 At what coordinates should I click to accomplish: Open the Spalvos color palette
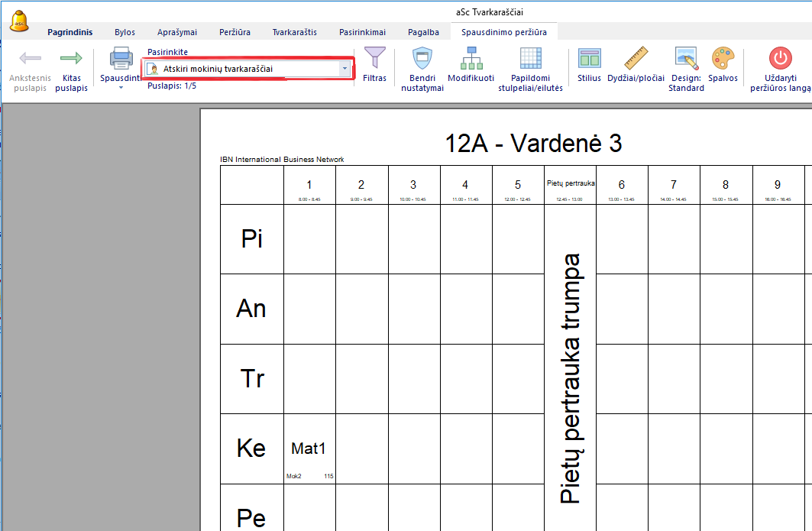pyautogui.click(x=723, y=59)
